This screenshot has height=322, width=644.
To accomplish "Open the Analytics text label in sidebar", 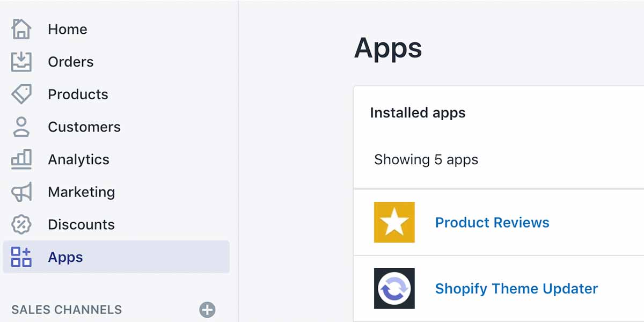I will [x=79, y=160].
